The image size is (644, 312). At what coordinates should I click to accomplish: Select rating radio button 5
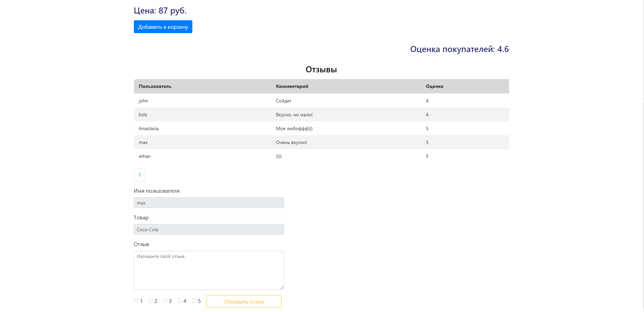[x=194, y=301]
